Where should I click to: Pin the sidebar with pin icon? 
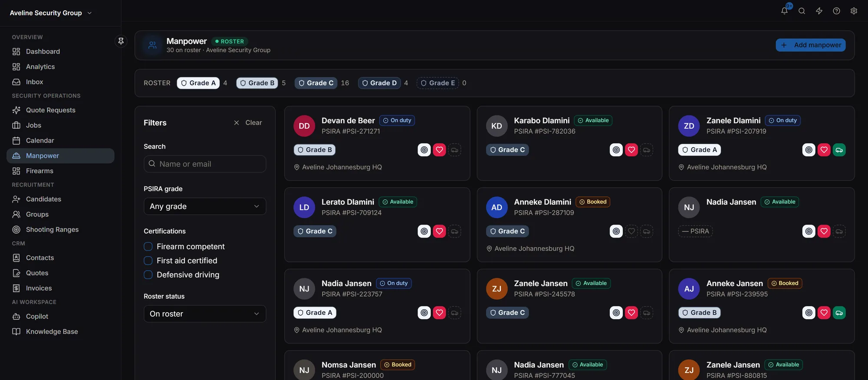[121, 41]
